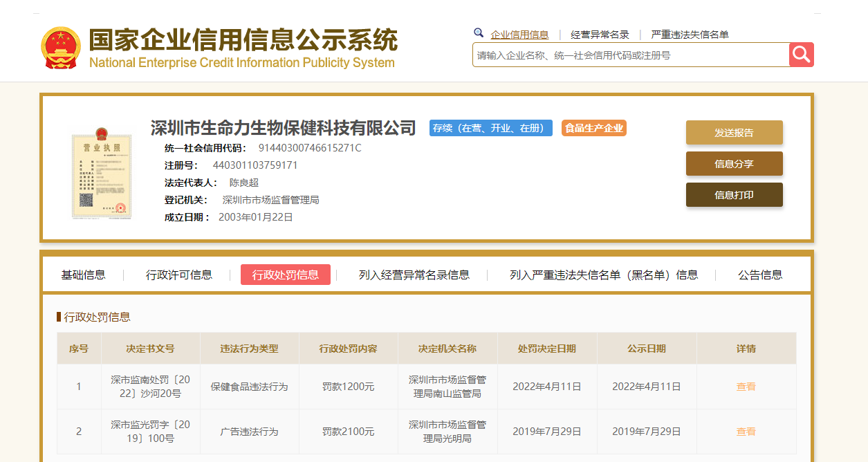
Task: Open 查看 details for penalty row 2
Action: point(746,432)
